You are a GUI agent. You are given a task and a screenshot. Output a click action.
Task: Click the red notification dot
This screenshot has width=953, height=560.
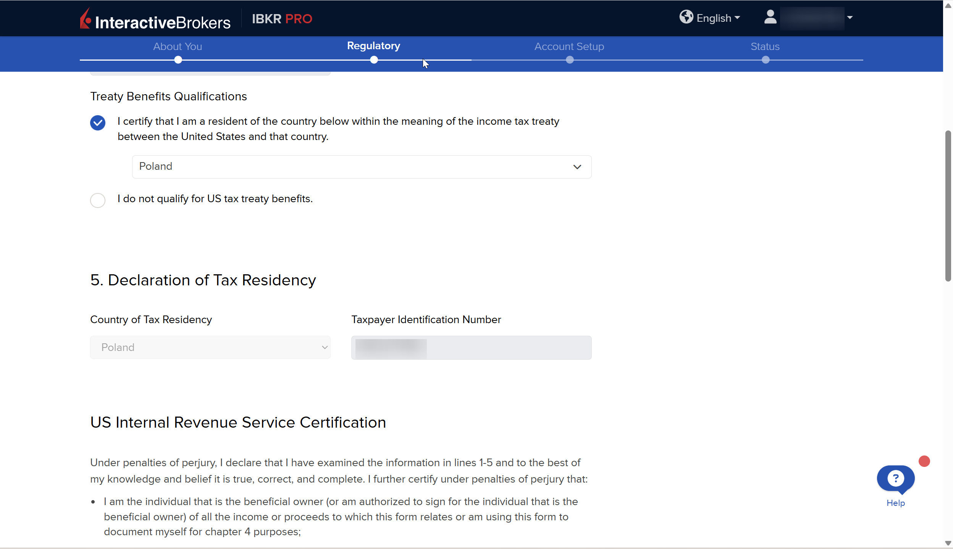coord(924,461)
